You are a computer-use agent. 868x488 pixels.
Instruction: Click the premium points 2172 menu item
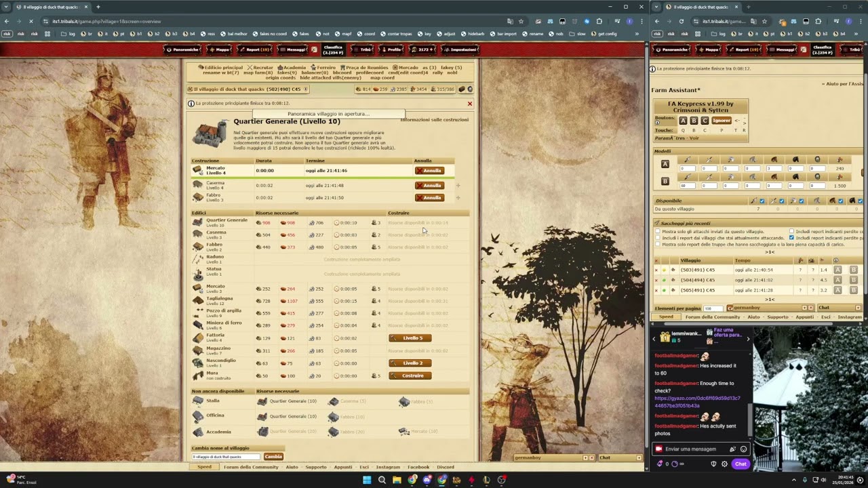tap(423, 49)
